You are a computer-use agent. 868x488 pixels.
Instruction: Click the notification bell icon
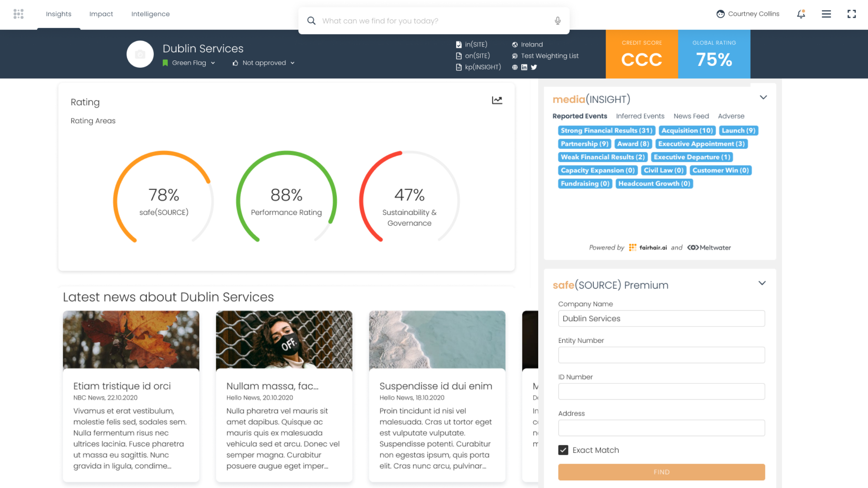pos(801,14)
